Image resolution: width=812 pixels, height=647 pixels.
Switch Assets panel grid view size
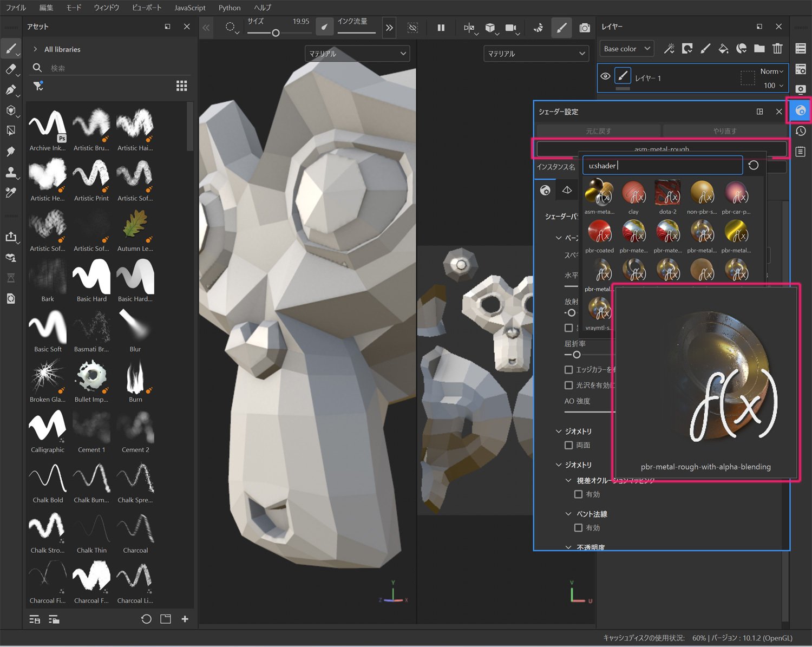click(x=182, y=86)
